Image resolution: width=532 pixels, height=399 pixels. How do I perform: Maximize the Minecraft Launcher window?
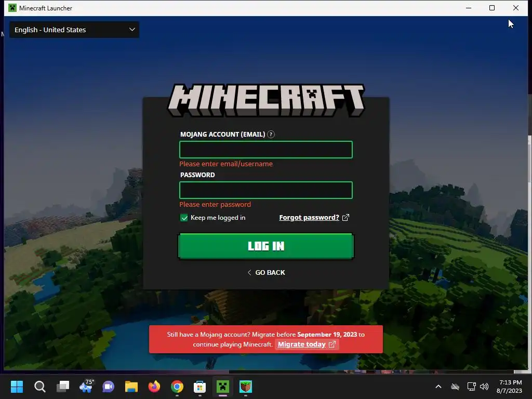pyautogui.click(x=492, y=8)
